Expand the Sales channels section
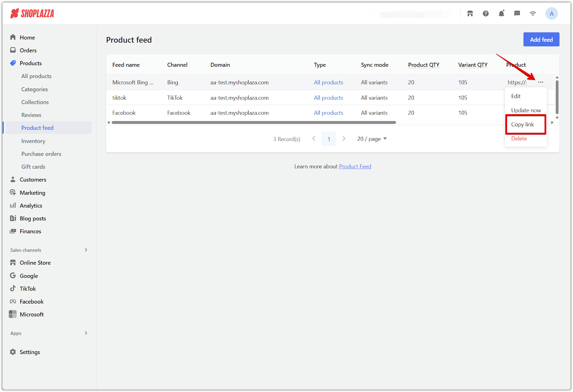 point(86,250)
